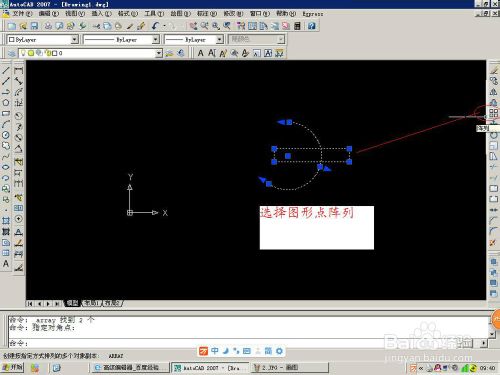
Task: Click the Find text icon in Text toolbar
Action: coord(234,53)
